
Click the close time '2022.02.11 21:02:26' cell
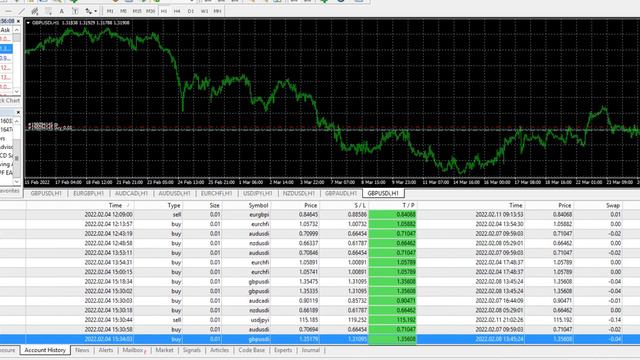click(500, 320)
